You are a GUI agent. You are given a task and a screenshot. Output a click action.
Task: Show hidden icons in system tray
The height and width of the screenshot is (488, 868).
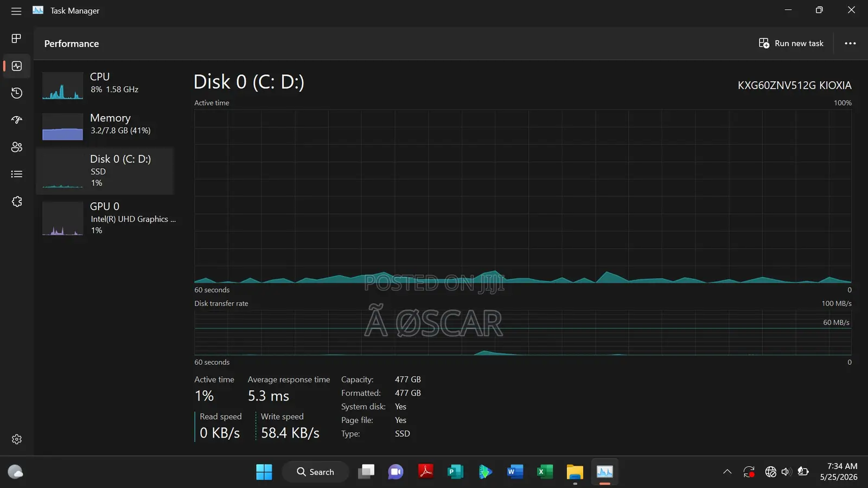point(727,472)
